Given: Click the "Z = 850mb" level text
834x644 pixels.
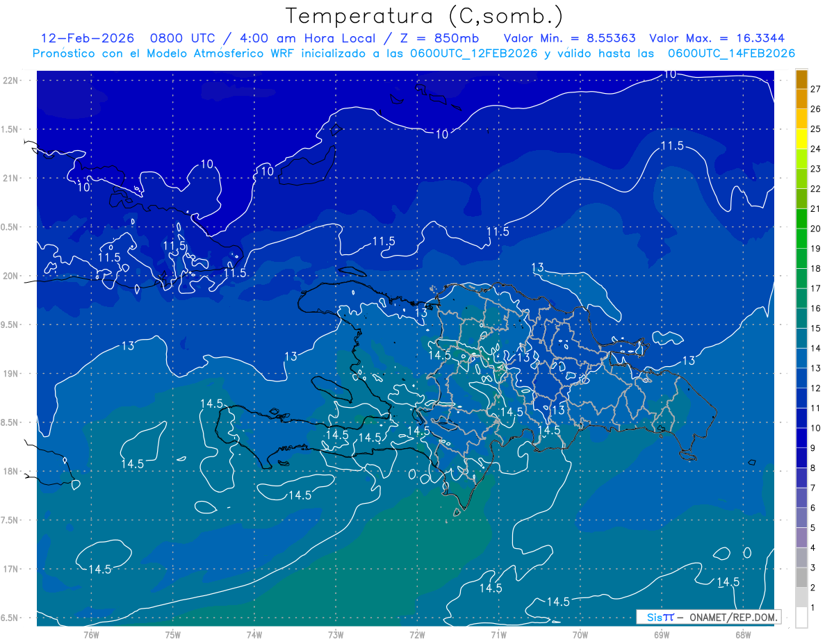Looking at the screenshot, I should point(439,38).
